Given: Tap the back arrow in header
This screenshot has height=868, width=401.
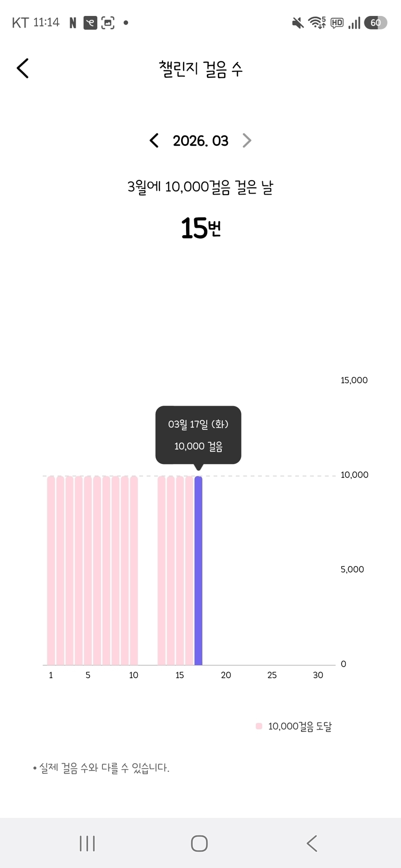Looking at the screenshot, I should tap(23, 68).
